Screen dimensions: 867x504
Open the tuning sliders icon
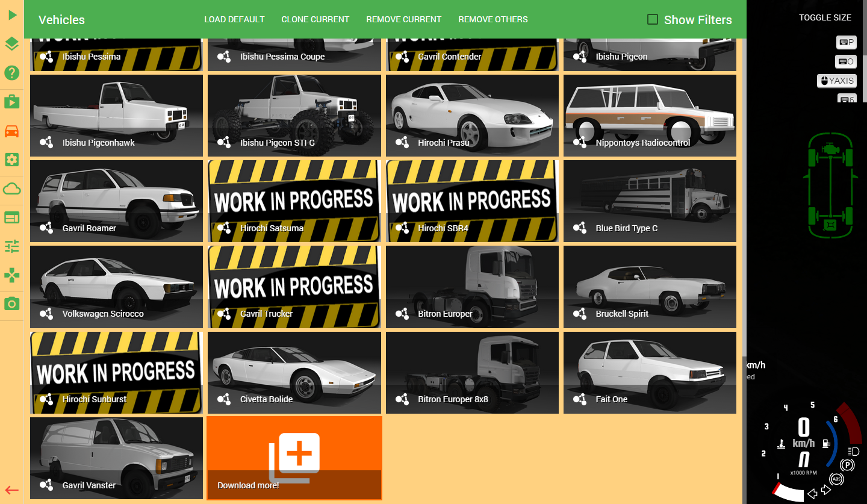click(x=12, y=246)
